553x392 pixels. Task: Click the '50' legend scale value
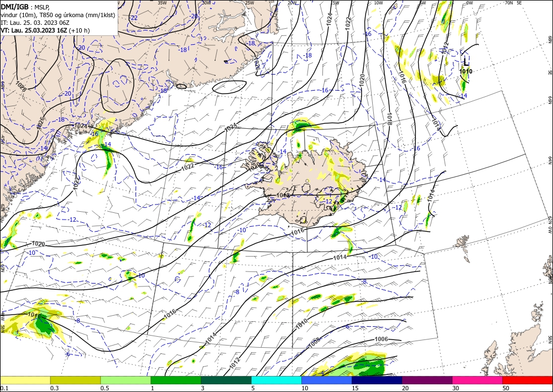[x=506, y=388]
